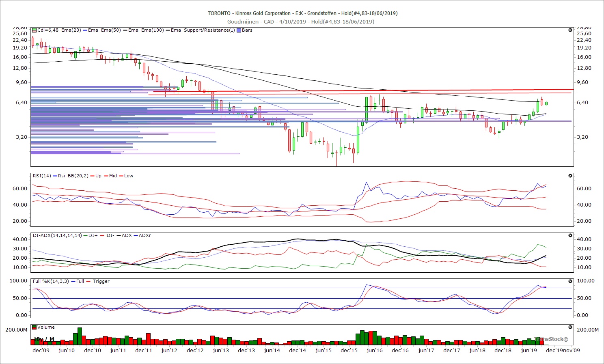Image resolution: width=604 pixels, height=364 pixels.
Task: Click the Support/Resistance(1) legend label
Action: click(x=209, y=30)
